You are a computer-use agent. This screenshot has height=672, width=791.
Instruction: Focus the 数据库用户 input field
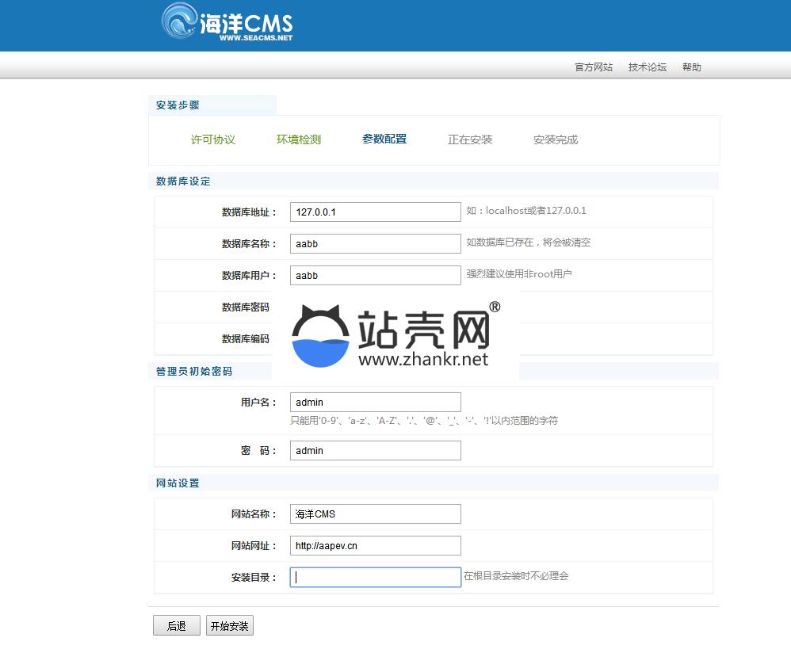point(376,276)
